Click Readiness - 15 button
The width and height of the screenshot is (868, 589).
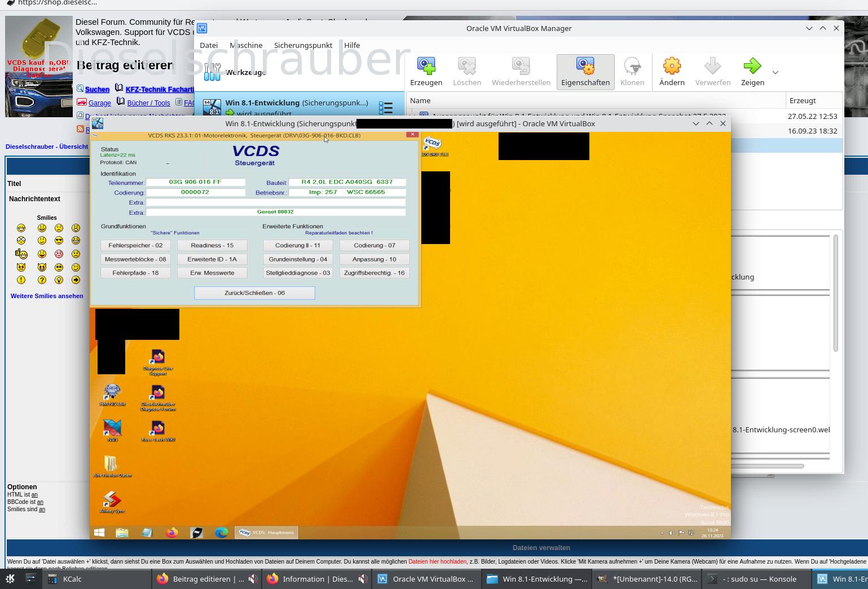(x=212, y=245)
